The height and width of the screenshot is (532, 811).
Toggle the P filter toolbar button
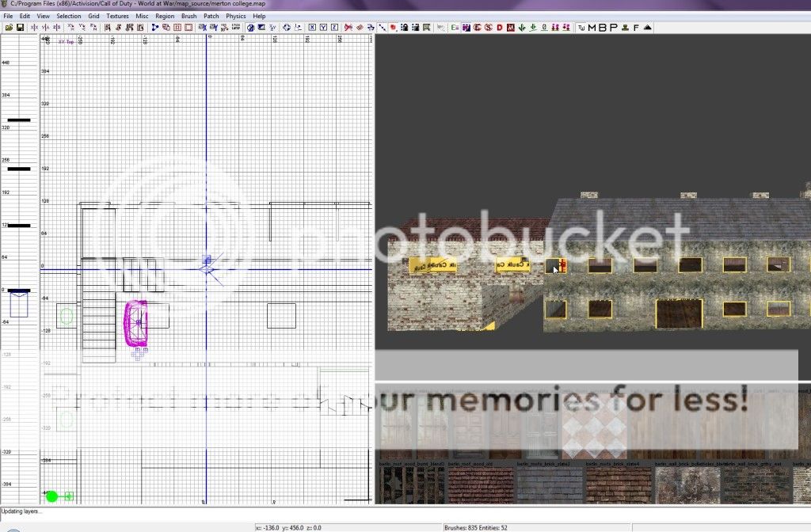point(613,28)
